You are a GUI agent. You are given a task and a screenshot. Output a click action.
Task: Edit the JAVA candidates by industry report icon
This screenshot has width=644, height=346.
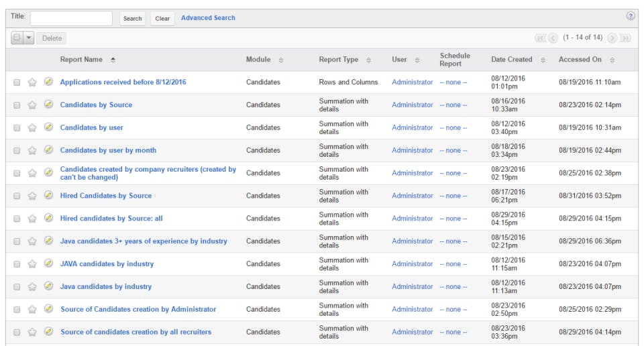pos(48,264)
